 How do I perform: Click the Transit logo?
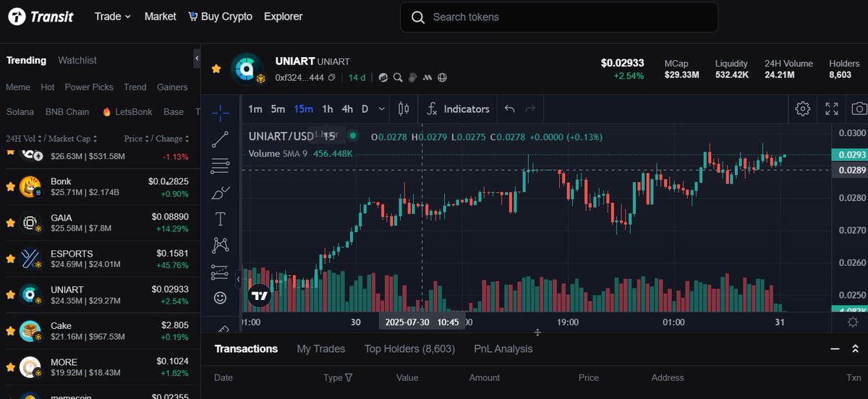click(41, 17)
